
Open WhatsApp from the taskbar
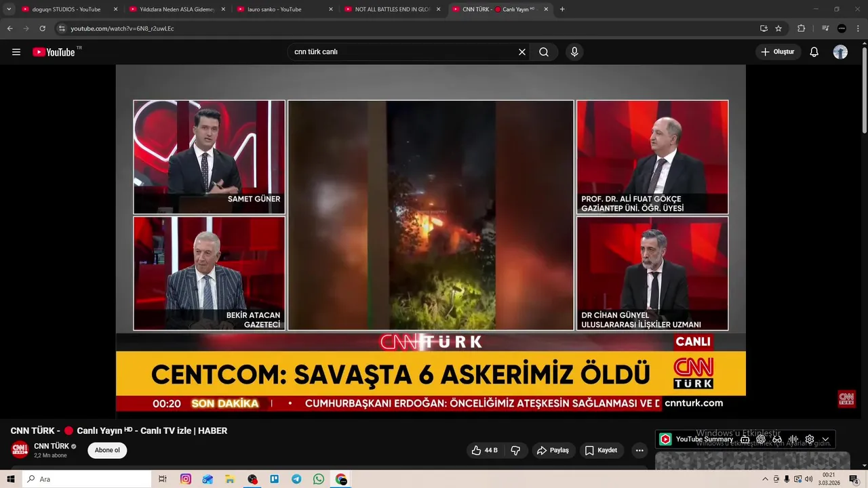pyautogui.click(x=319, y=479)
